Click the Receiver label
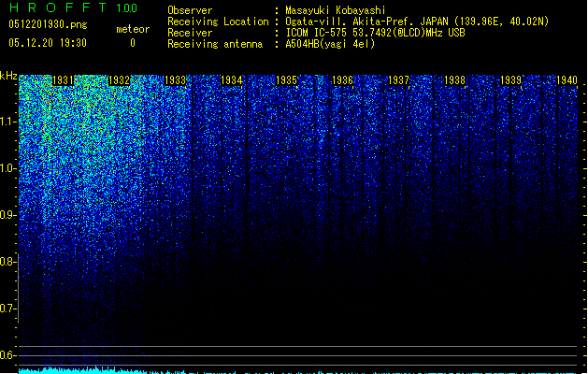 coord(190,33)
